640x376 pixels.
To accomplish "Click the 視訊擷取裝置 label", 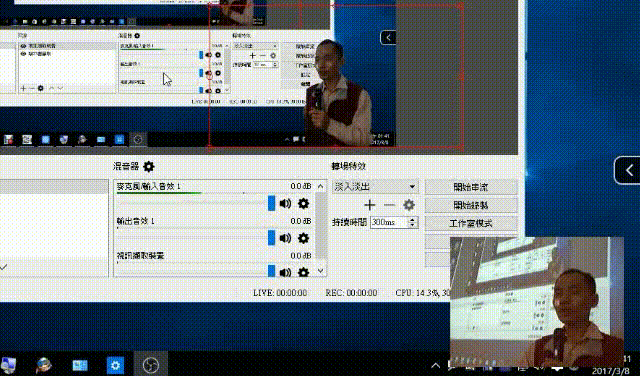I will [x=140, y=256].
